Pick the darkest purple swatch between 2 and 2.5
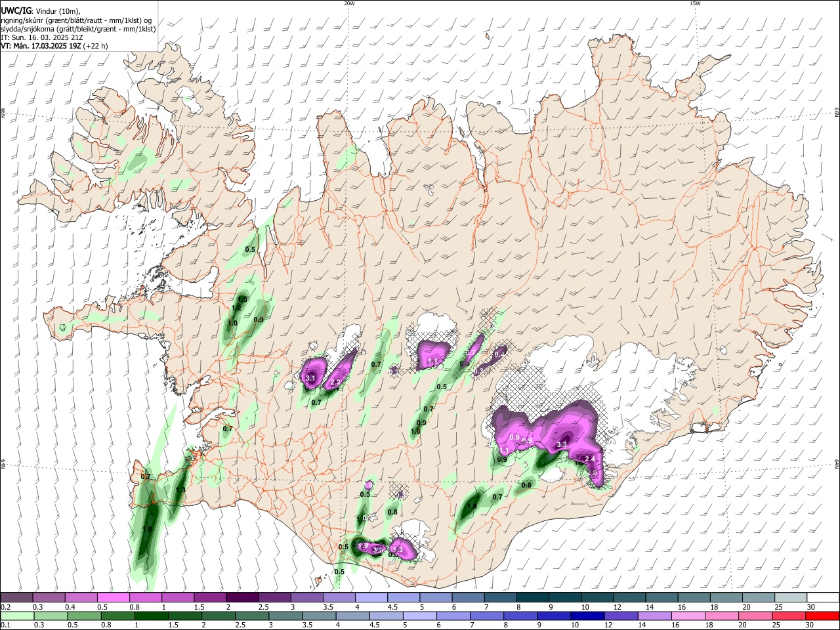This screenshot has height=630, width=840. click(241, 598)
